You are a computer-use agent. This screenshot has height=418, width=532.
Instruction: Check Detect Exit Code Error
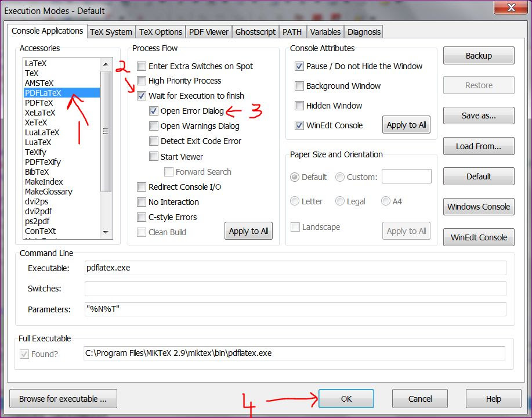154,141
